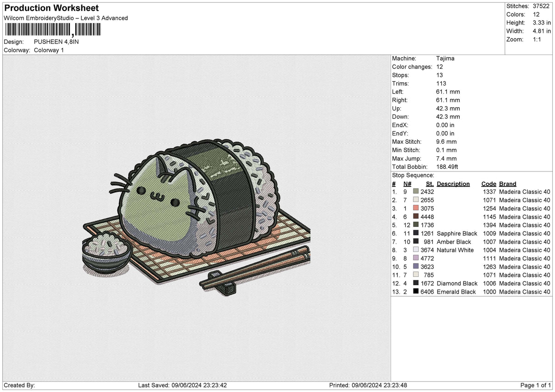The width and height of the screenshot is (555, 392).
Task: Pick the brown swatch for code 1145
Action: [x=416, y=217]
